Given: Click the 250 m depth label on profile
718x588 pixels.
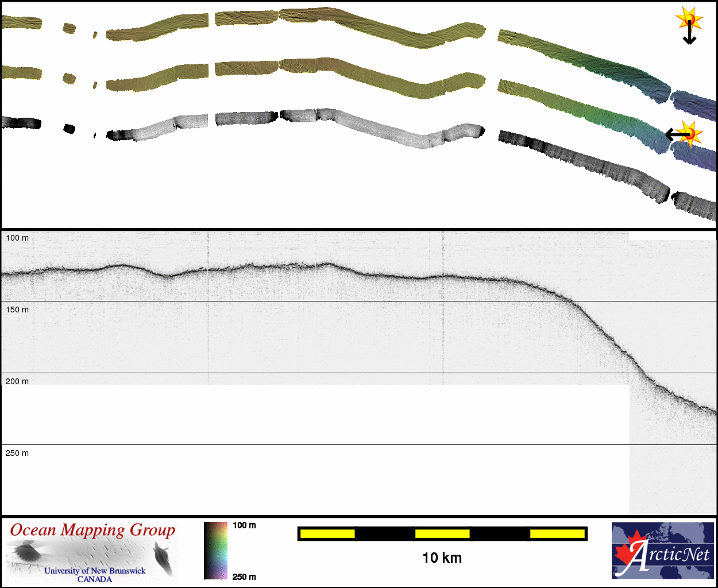Looking at the screenshot, I should pyautogui.click(x=17, y=453).
